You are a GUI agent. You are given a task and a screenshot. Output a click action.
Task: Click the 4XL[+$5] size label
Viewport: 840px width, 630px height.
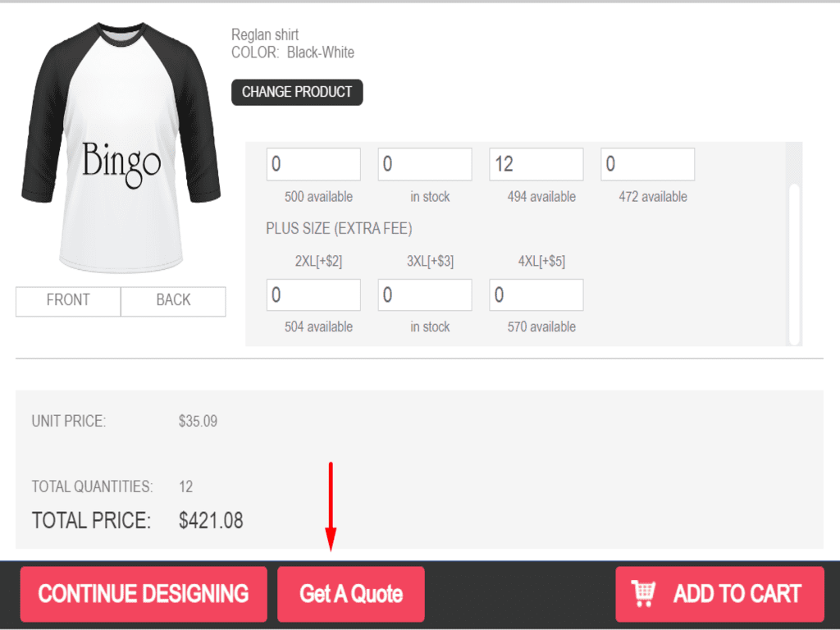pyautogui.click(x=541, y=262)
